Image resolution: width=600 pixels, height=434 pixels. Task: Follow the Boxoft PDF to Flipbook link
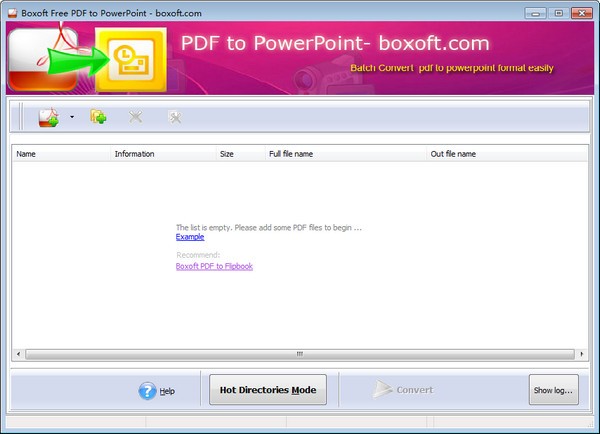tap(214, 267)
